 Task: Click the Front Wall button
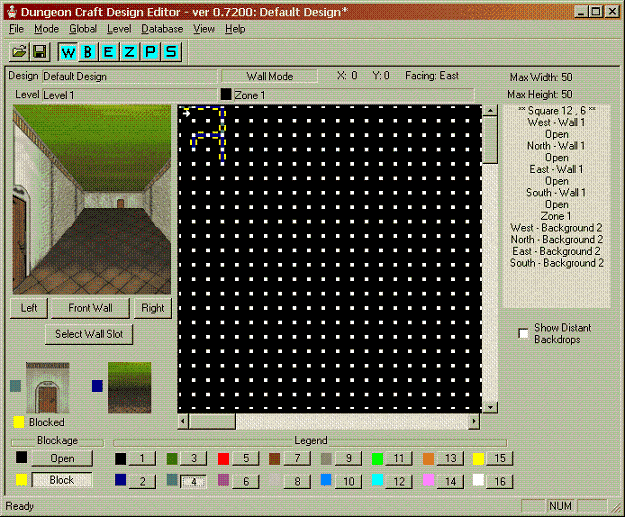[x=90, y=308]
